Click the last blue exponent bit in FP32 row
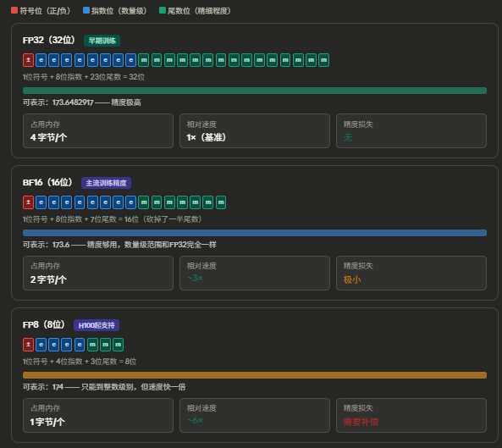Image resolution: width=502 pixels, height=448 pixels. point(130,60)
